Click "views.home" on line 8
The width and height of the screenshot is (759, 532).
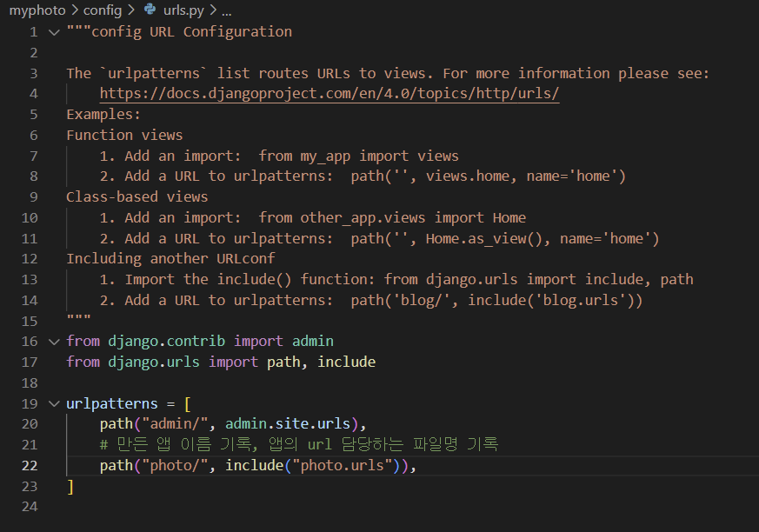point(467,176)
